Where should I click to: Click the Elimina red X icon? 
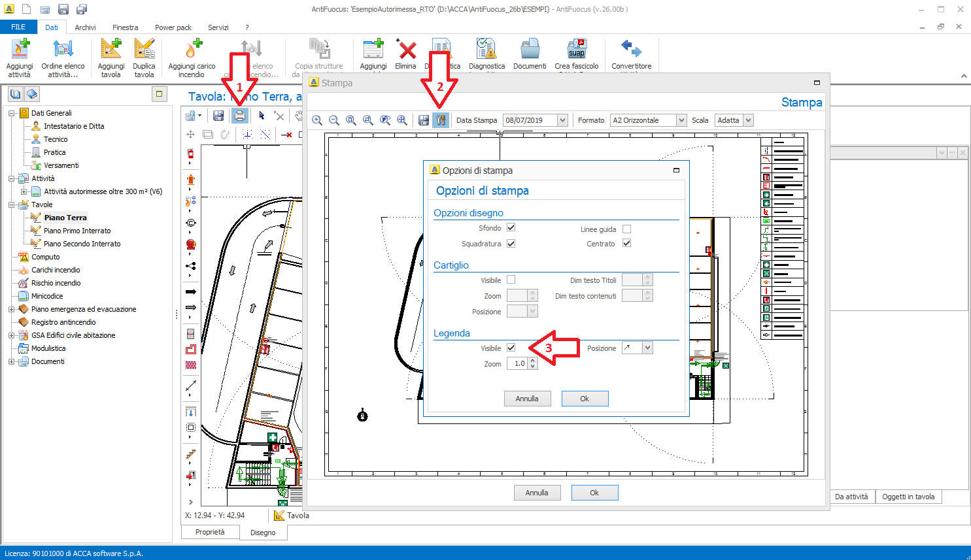click(406, 50)
